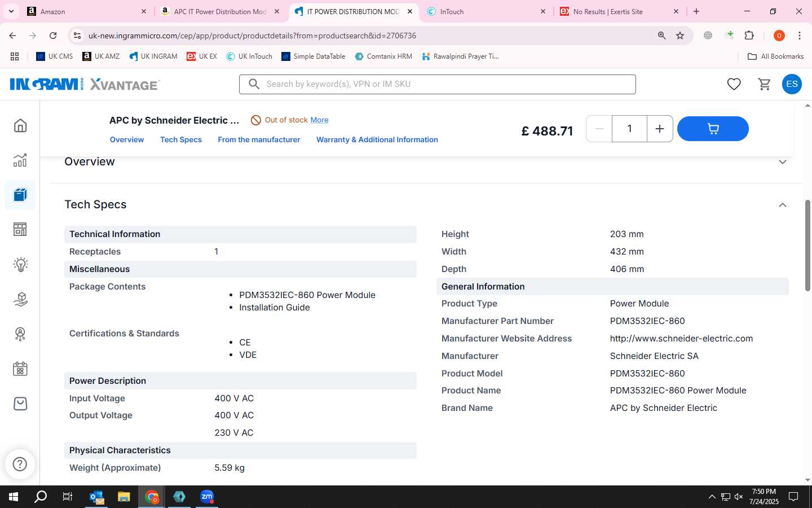Screen dimensions: 812x508
Task: Open the apps grid in bookmarks bar
Action: click(15, 56)
